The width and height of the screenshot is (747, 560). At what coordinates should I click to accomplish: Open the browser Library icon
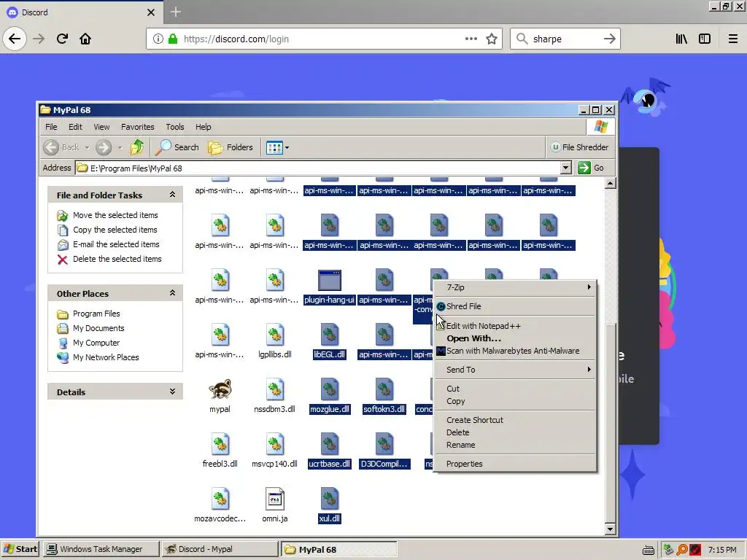(681, 39)
